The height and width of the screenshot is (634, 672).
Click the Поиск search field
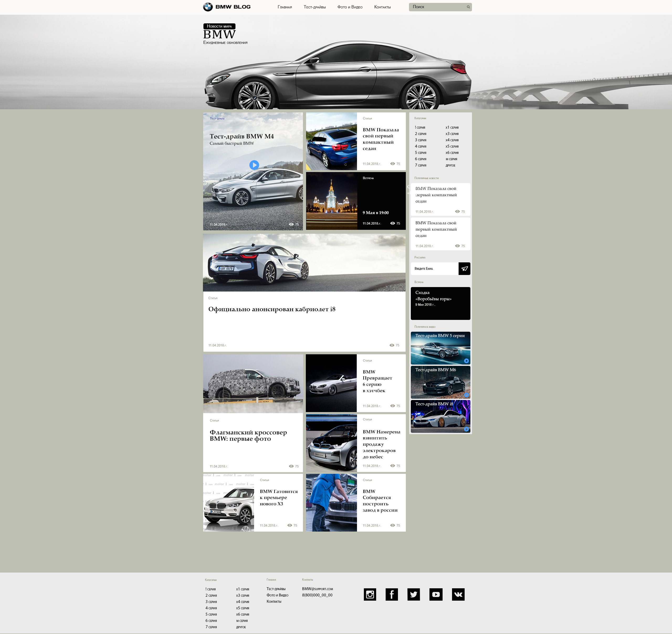(440, 7)
